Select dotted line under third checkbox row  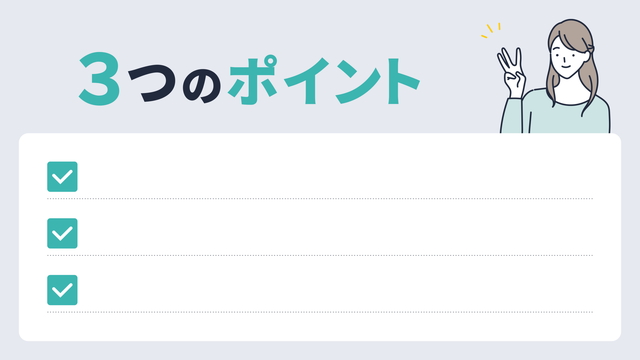[x=320, y=312]
